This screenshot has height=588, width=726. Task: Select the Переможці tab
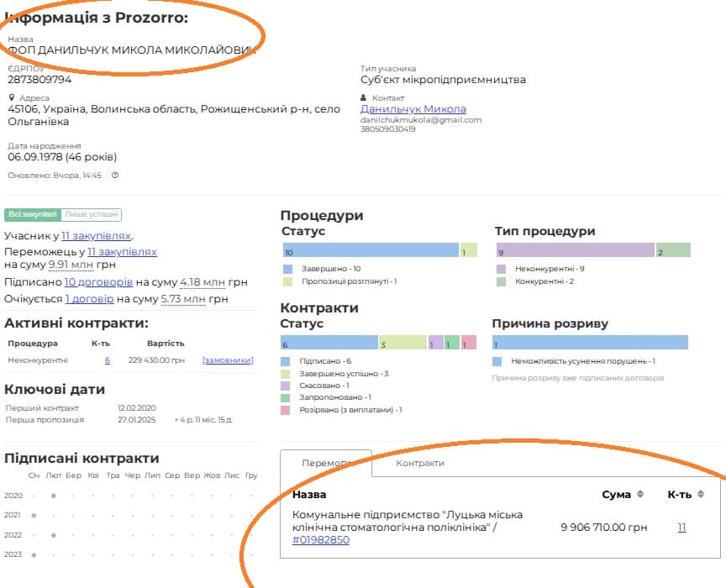pyautogui.click(x=325, y=463)
